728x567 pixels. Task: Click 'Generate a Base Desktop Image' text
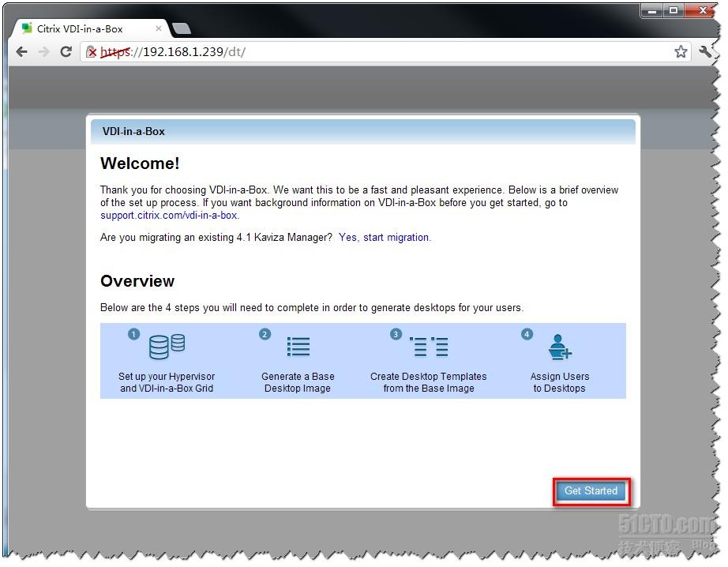click(298, 382)
